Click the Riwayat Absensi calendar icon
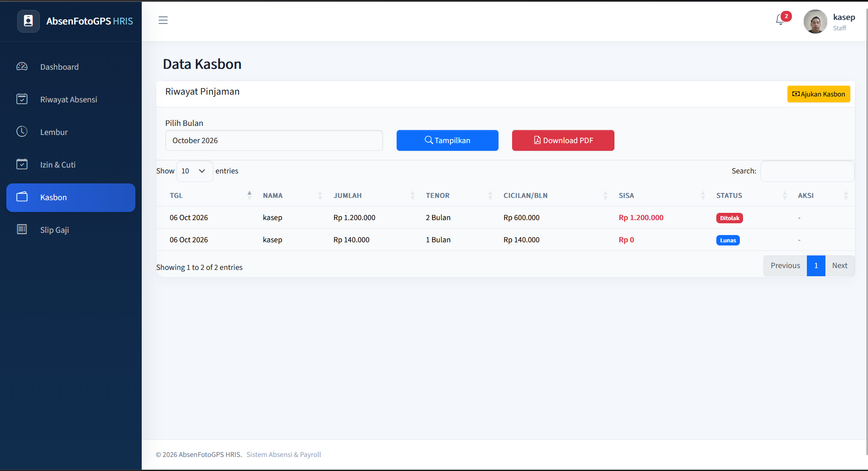This screenshot has height=471, width=868. [22, 99]
